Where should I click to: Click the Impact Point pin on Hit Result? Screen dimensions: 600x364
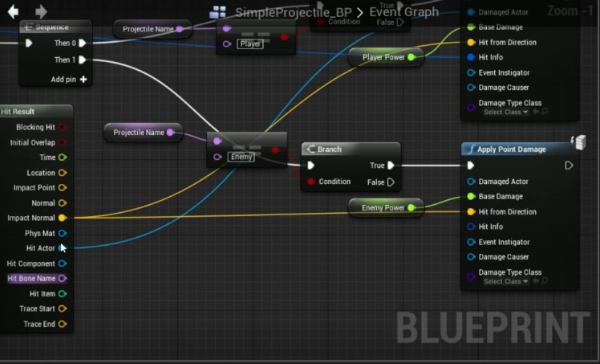62,188
